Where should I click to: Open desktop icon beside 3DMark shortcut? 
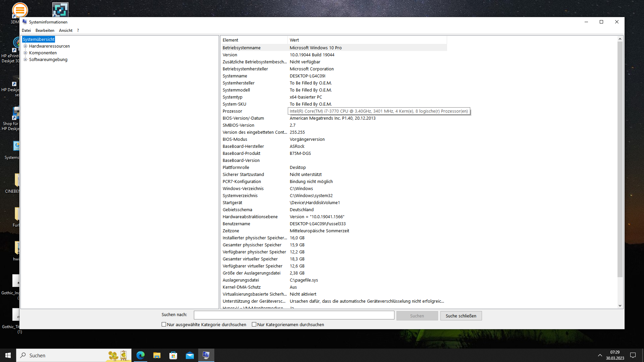60,9
